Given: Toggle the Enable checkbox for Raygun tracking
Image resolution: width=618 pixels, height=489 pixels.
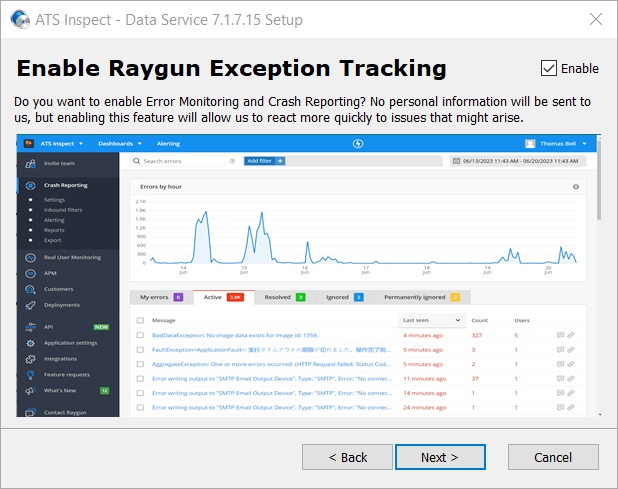Looking at the screenshot, I should click(x=548, y=68).
